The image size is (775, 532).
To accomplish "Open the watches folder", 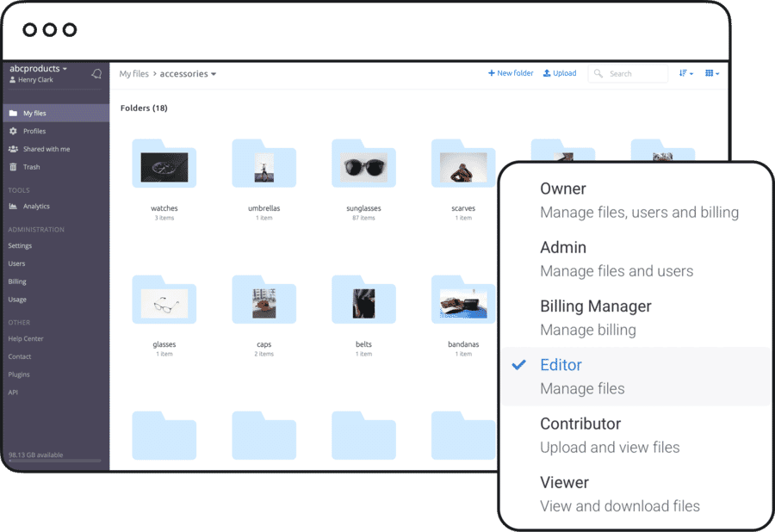I will 164,167.
